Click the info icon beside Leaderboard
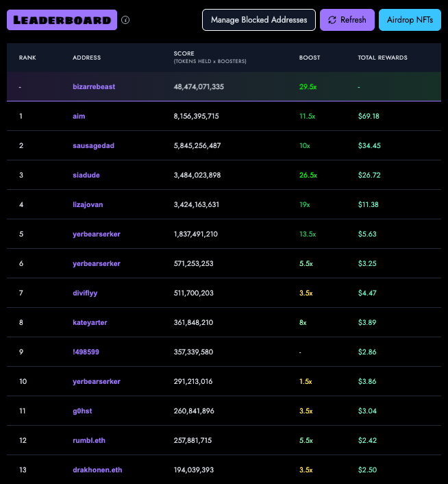The height and width of the screenshot is (484, 448). coord(125,20)
